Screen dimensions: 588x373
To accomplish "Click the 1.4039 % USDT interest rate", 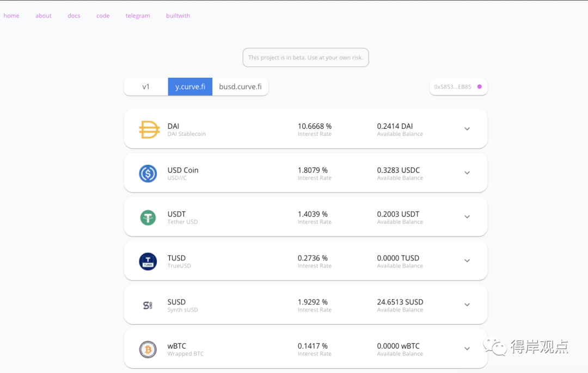I will (x=313, y=214).
